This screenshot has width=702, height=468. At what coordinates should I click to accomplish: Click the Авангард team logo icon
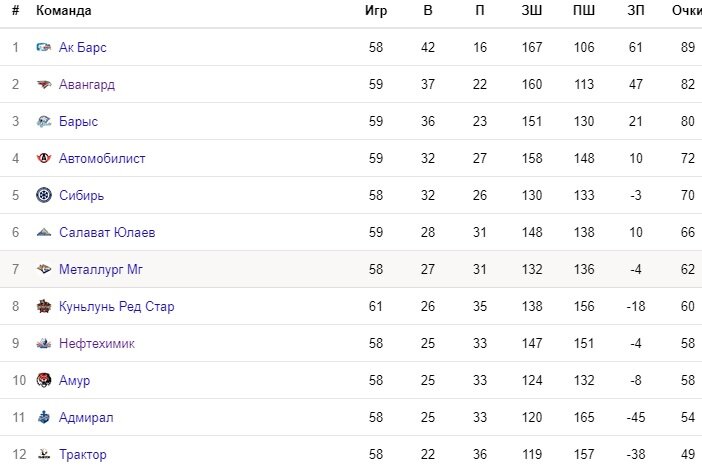(x=43, y=84)
